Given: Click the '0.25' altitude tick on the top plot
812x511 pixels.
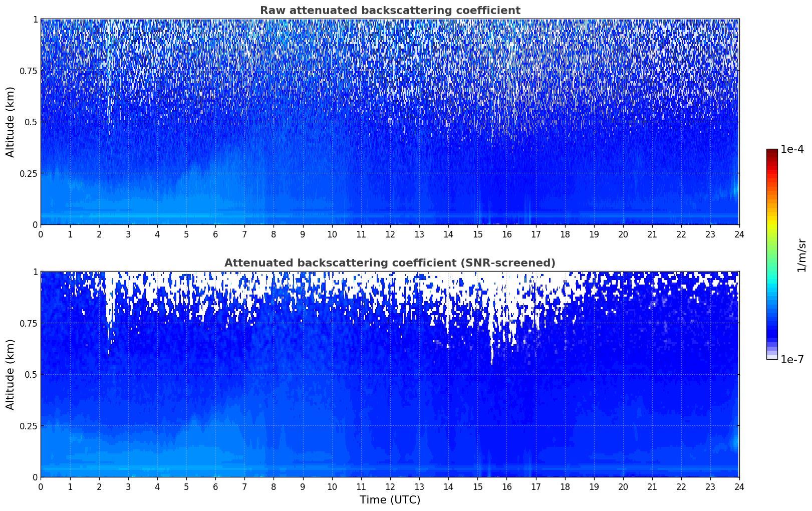Looking at the screenshot, I should coord(29,173).
